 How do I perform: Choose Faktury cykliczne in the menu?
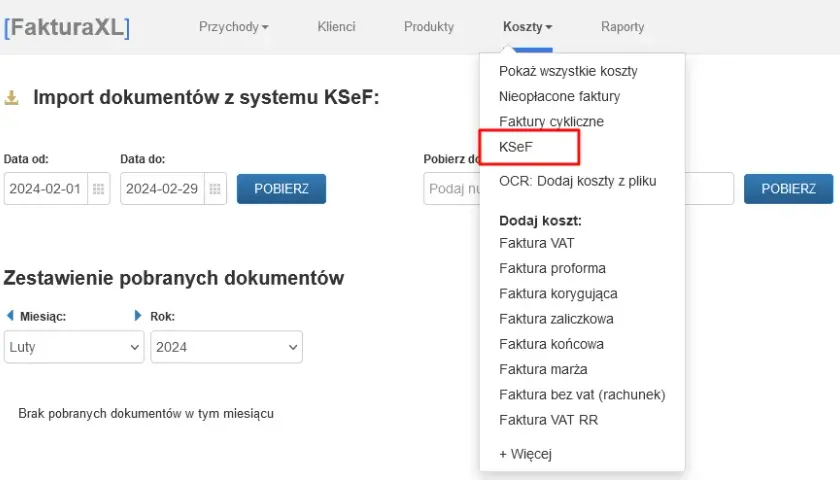point(551,122)
